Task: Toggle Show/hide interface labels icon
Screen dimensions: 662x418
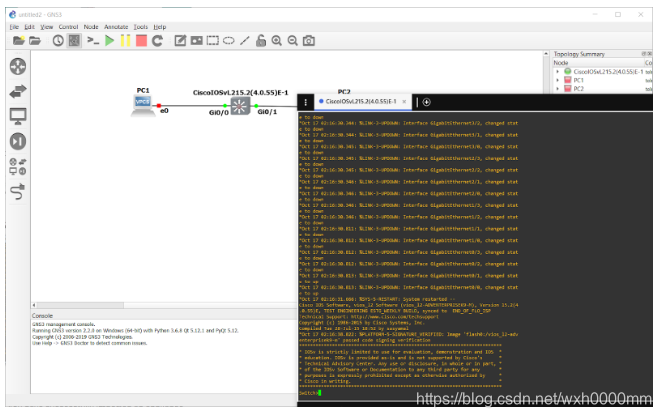Action: [x=74, y=41]
